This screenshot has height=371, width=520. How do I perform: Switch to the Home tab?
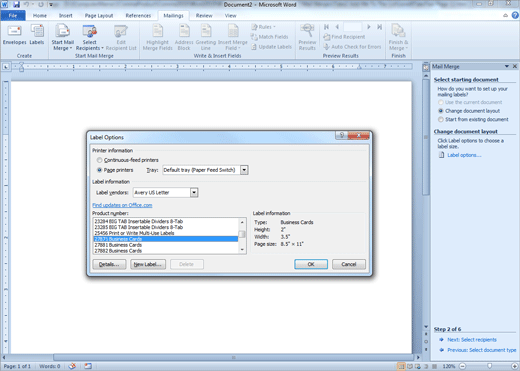[40, 16]
